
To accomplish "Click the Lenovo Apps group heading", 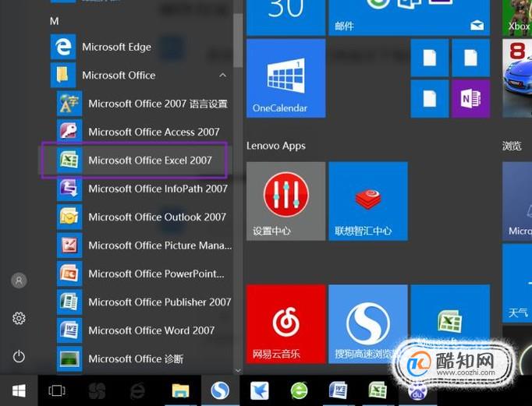I will click(x=276, y=146).
